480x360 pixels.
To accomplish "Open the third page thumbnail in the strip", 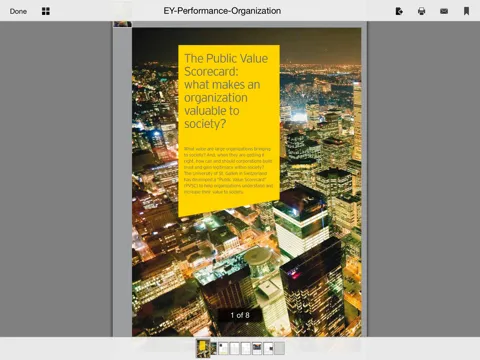I will 223,348.
